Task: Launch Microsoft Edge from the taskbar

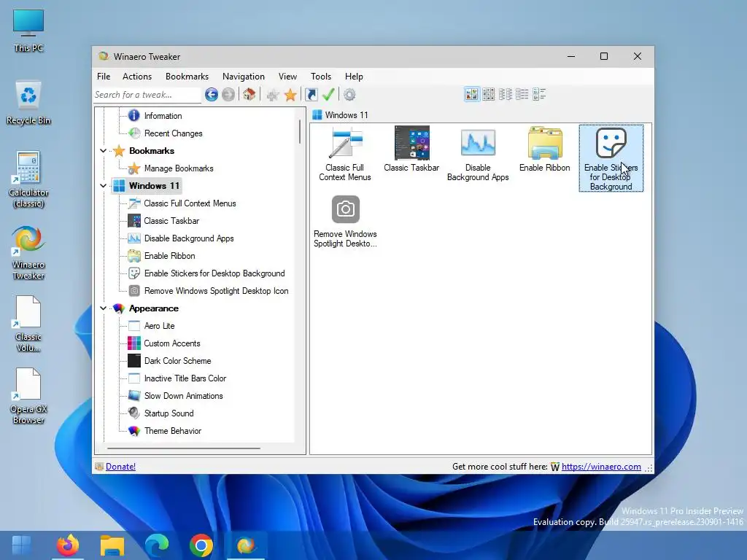Action: pyautogui.click(x=157, y=545)
